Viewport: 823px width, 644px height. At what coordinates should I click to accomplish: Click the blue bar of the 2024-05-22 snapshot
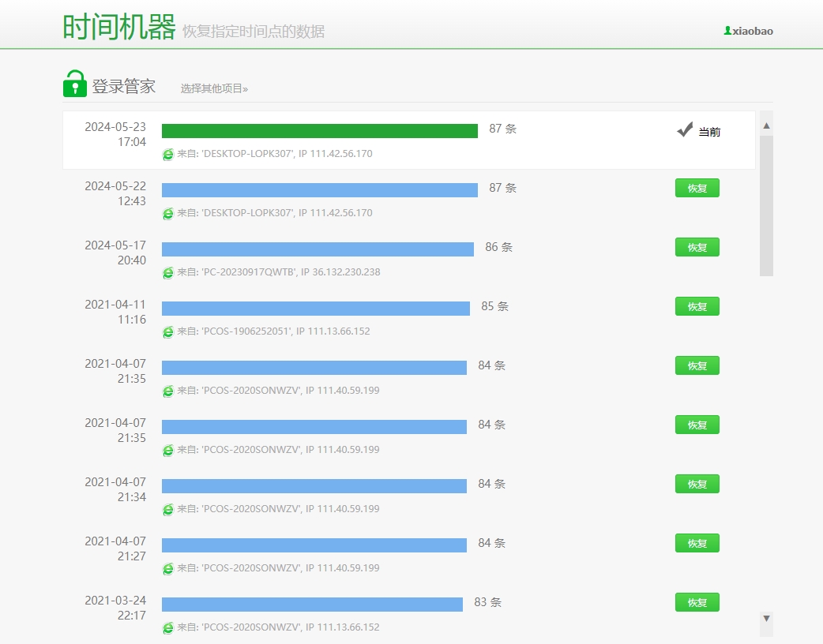(320, 190)
